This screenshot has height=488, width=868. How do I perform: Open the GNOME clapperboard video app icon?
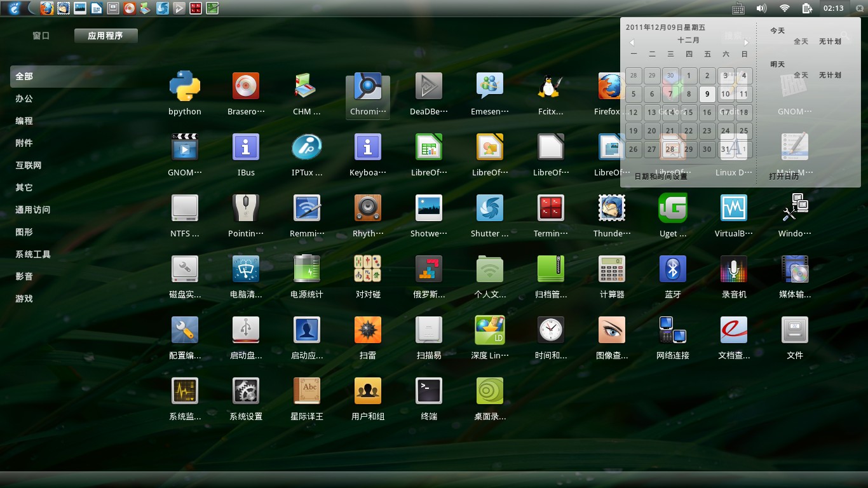tap(185, 147)
